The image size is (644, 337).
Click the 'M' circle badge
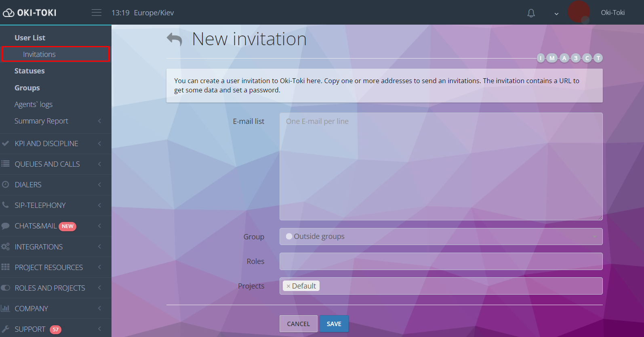(x=552, y=58)
